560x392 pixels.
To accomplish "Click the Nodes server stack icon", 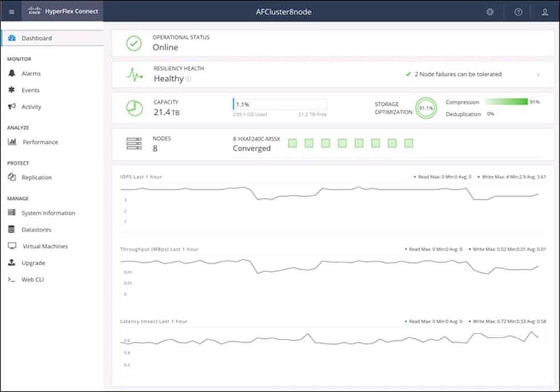I will coord(134,143).
